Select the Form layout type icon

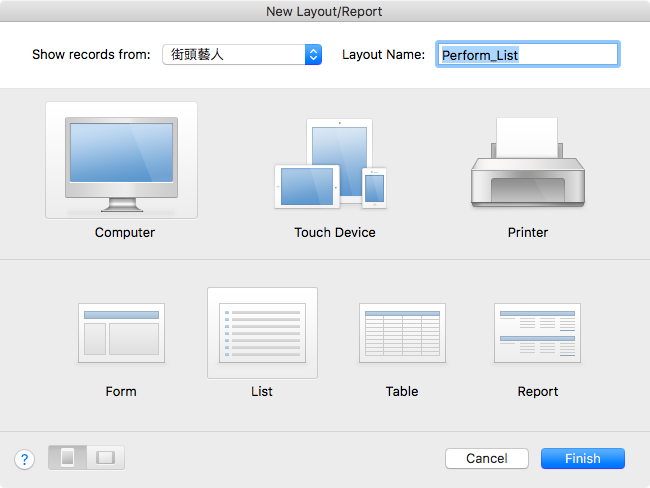[x=121, y=333]
